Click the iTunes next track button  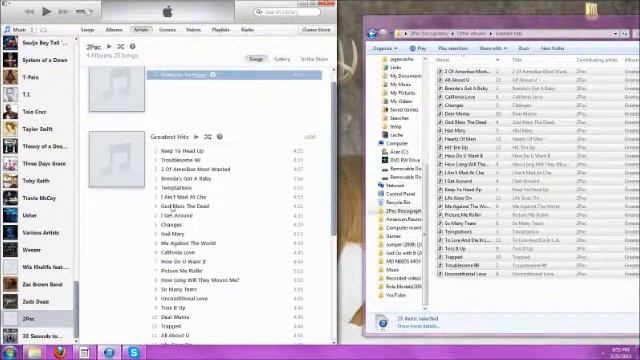coord(63,12)
